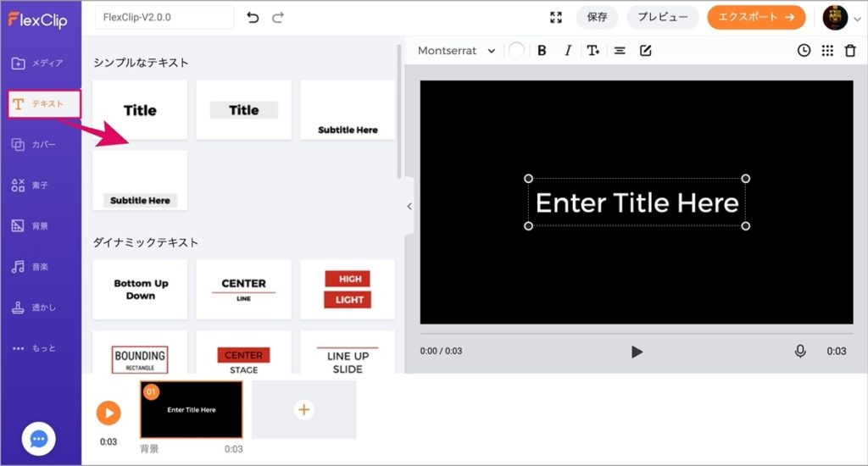Play the storyboard with orange play button
The image size is (868, 466).
tap(108, 413)
